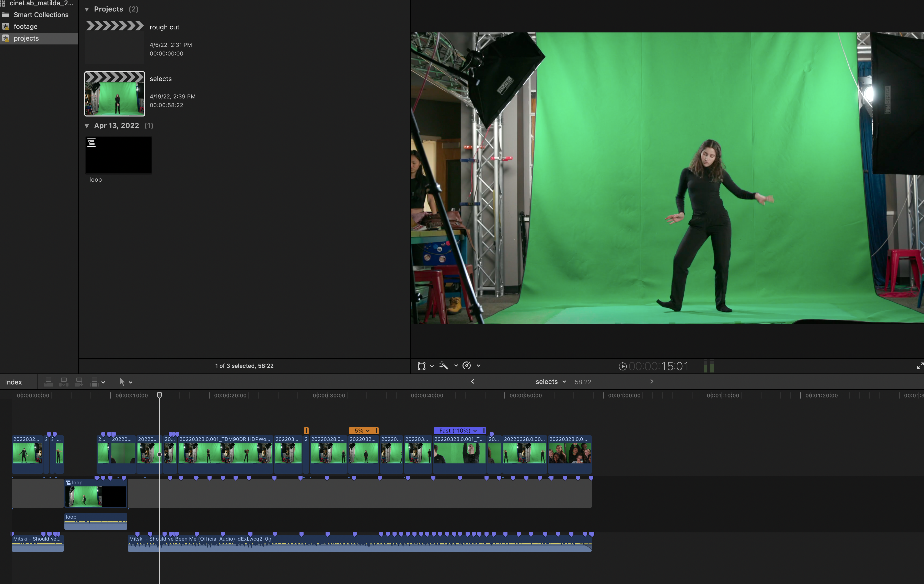924x584 pixels.
Task: Select footage event in sidebar
Action: pos(25,27)
